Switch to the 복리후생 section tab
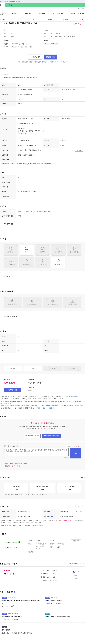 50,19
